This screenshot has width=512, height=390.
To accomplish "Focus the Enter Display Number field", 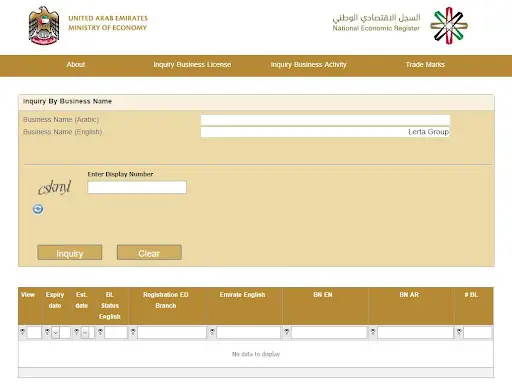I will 137,187.
